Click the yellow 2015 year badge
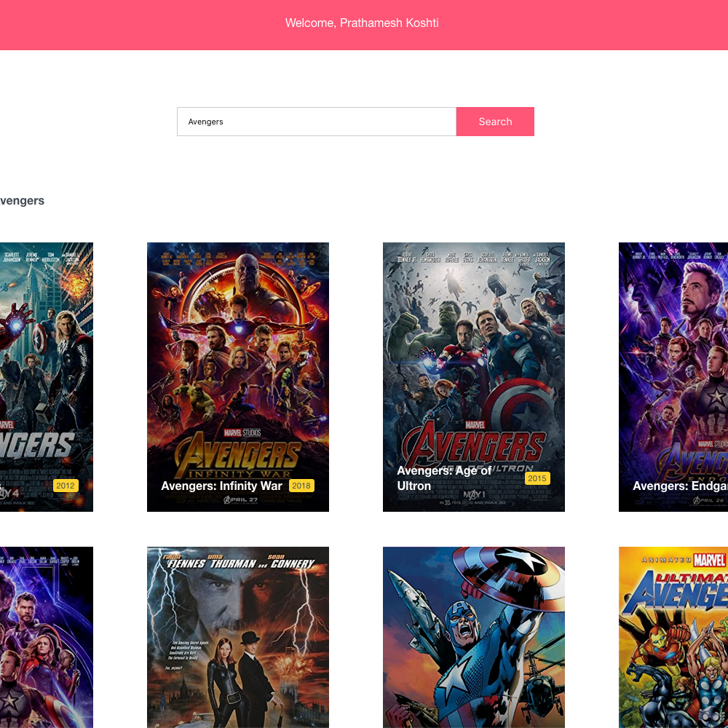728x728 pixels. pyautogui.click(x=537, y=478)
